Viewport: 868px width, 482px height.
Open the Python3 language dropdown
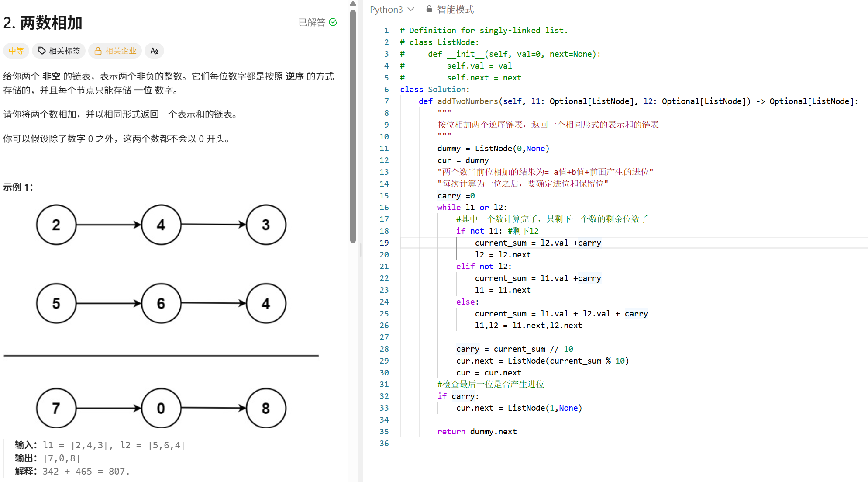click(x=386, y=9)
